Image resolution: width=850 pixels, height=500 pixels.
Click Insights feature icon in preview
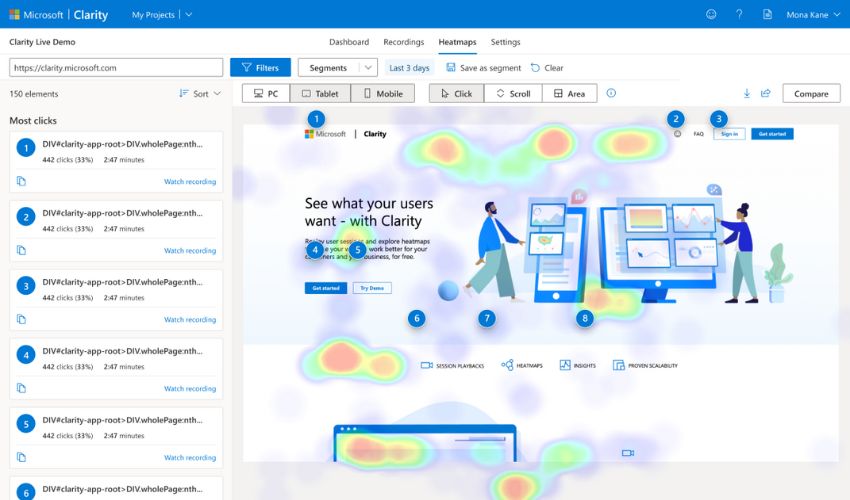(x=565, y=365)
